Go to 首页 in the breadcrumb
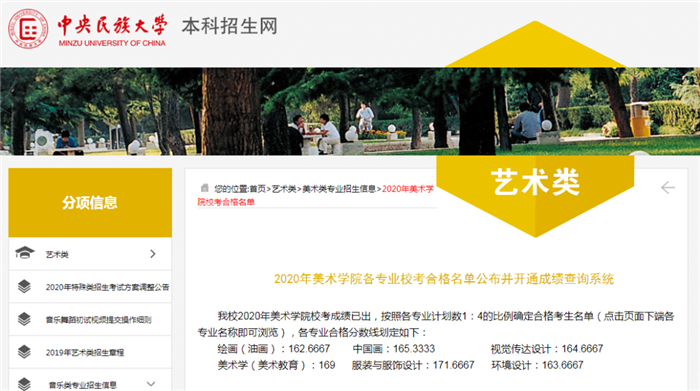Screen dimensions: 700x391 tap(258, 189)
